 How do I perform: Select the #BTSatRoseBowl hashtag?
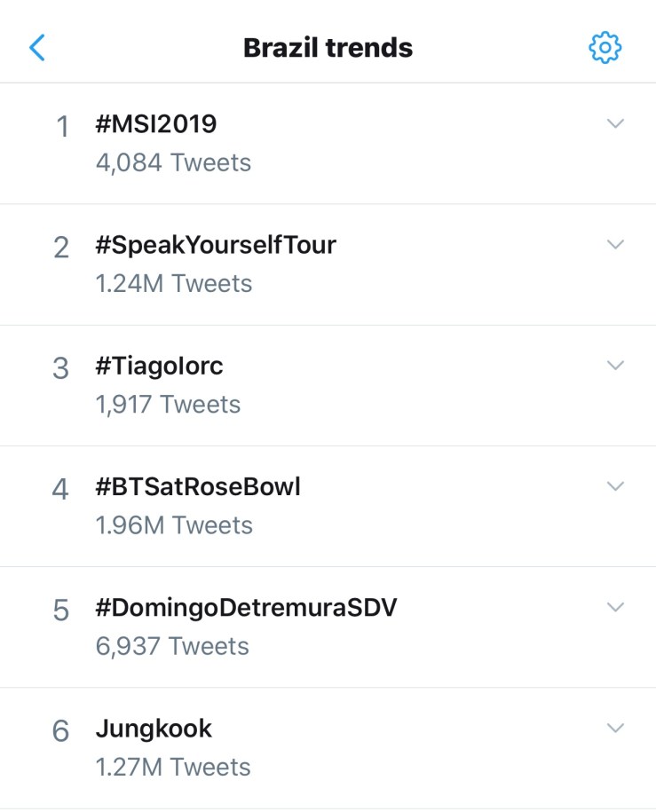tap(198, 486)
